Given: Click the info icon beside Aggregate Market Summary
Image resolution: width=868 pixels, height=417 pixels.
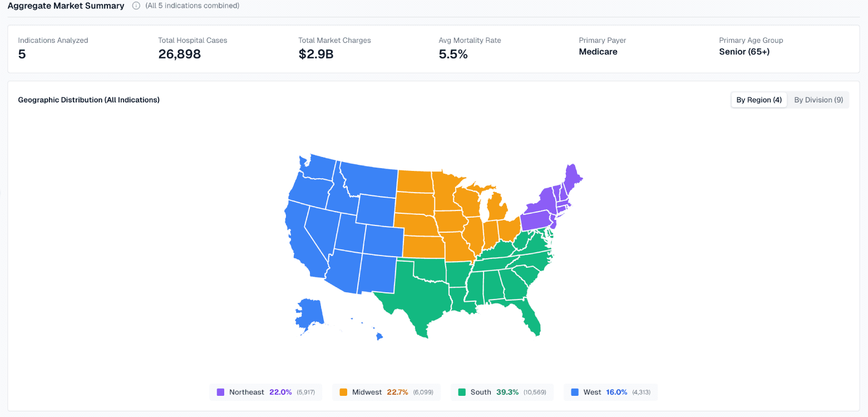Looking at the screenshot, I should 135,6.
